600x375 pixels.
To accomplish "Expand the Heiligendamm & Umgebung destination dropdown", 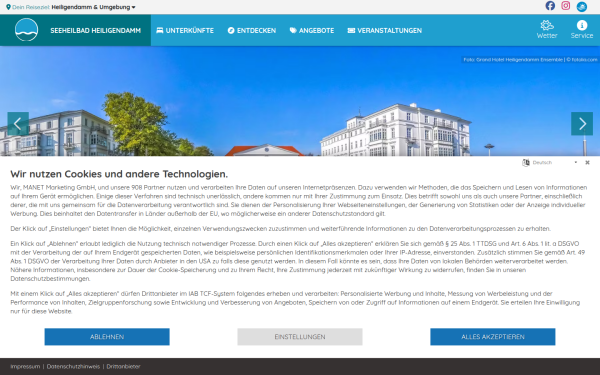I will coord(93,7).
